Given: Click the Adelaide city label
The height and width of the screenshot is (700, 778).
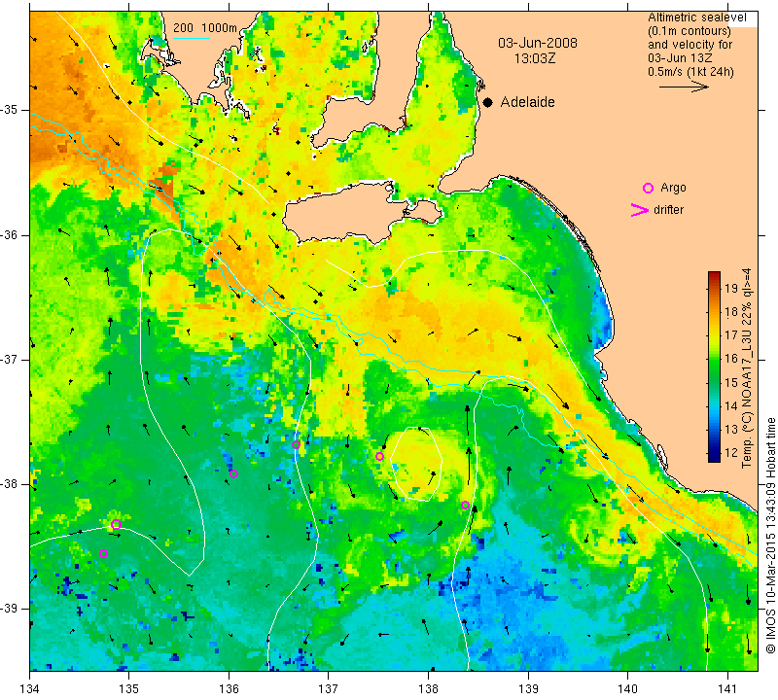Looking at the screenshot, I should pos(527,102).
